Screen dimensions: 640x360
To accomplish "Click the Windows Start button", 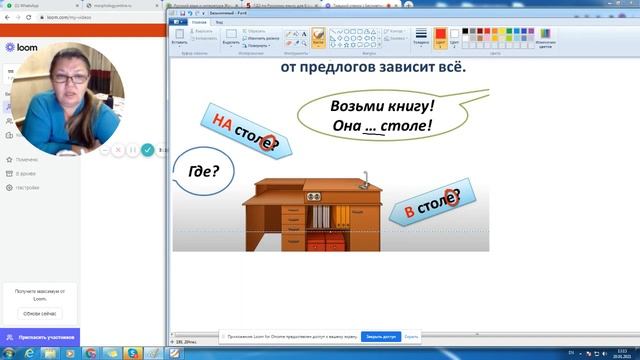I will [9, 353].
